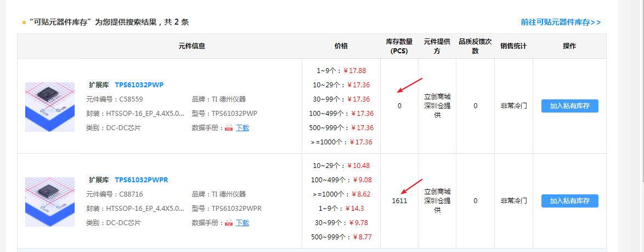
Task: Click the 库存数量 (PCS) column header
Action: pyautogui.click(x=399, y=46)
